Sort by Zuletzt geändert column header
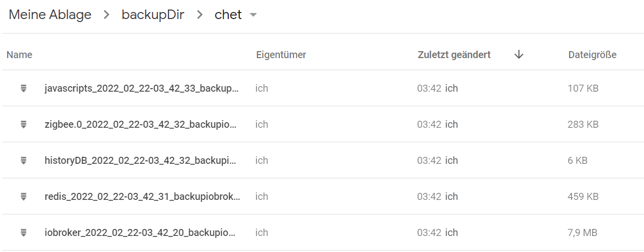Viewport: 644px width, 252px height. point(454,55)
